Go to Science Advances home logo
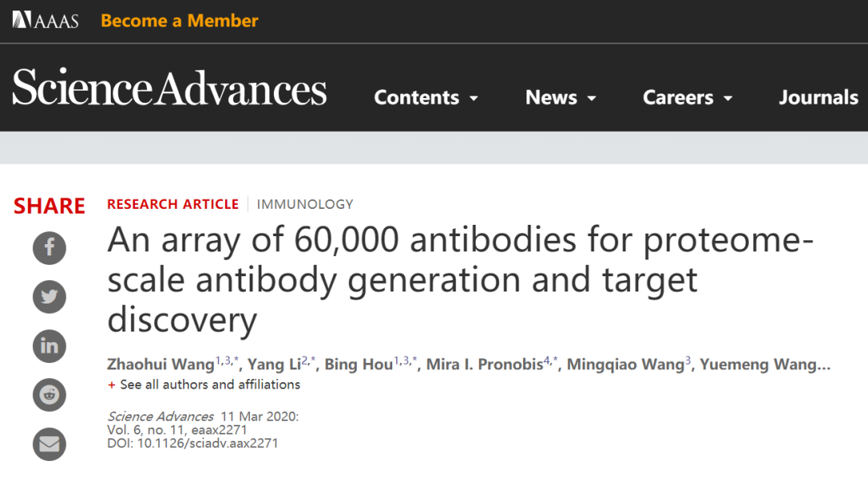 (170, 88)
